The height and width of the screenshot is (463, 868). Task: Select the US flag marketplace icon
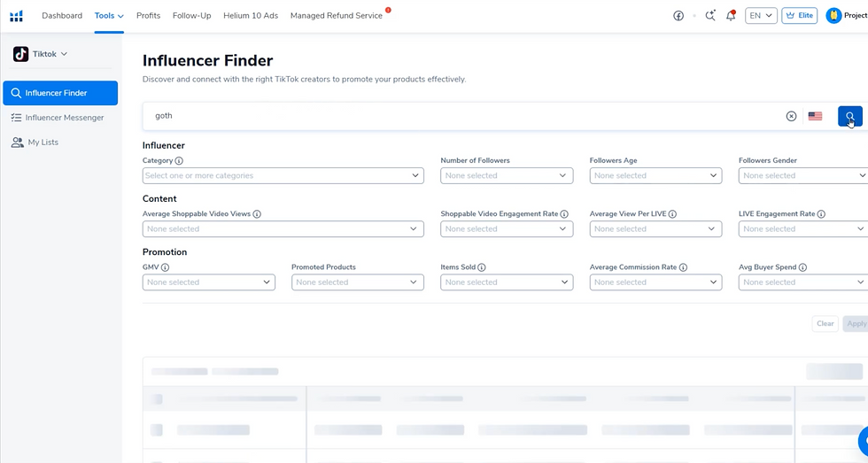815,116
